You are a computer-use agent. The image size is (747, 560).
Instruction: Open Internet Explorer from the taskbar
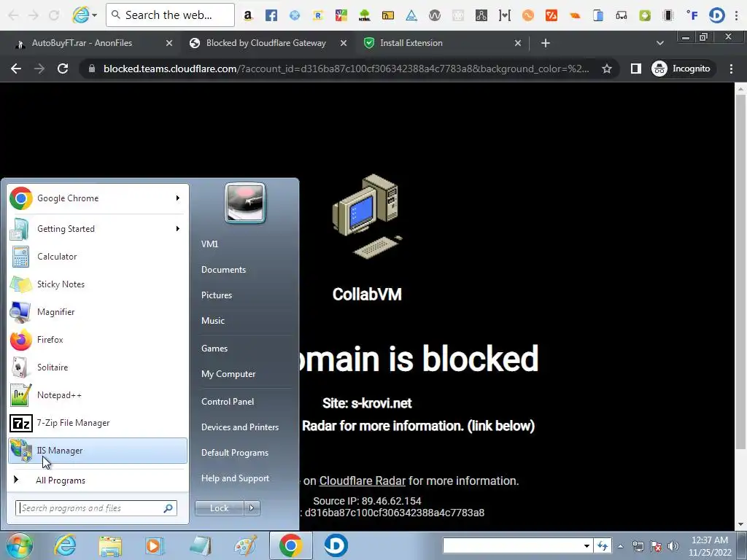click(65, 545)
